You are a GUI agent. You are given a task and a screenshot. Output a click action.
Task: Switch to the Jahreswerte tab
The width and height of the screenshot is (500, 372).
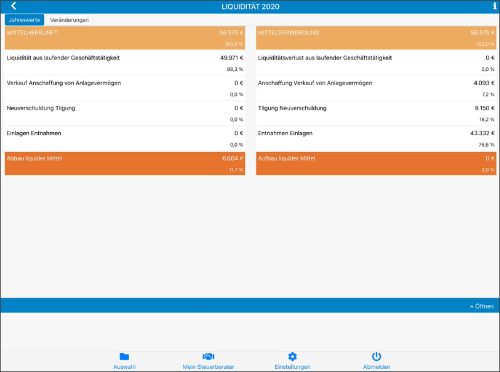point(24,20)
